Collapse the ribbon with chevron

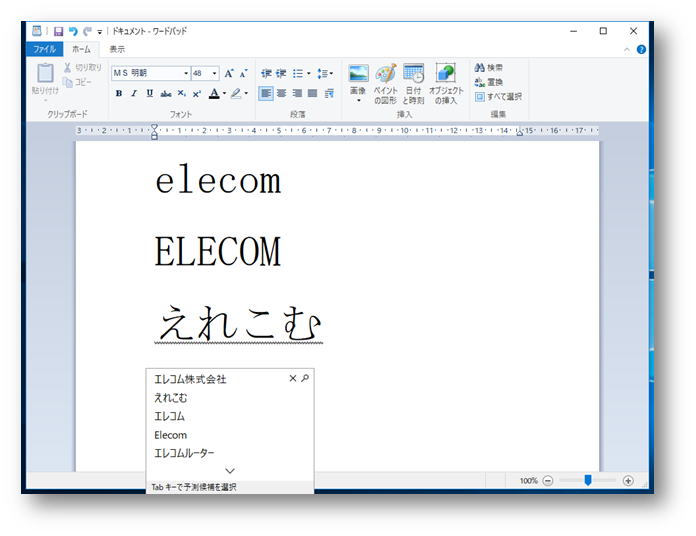(x=627, y=50)
